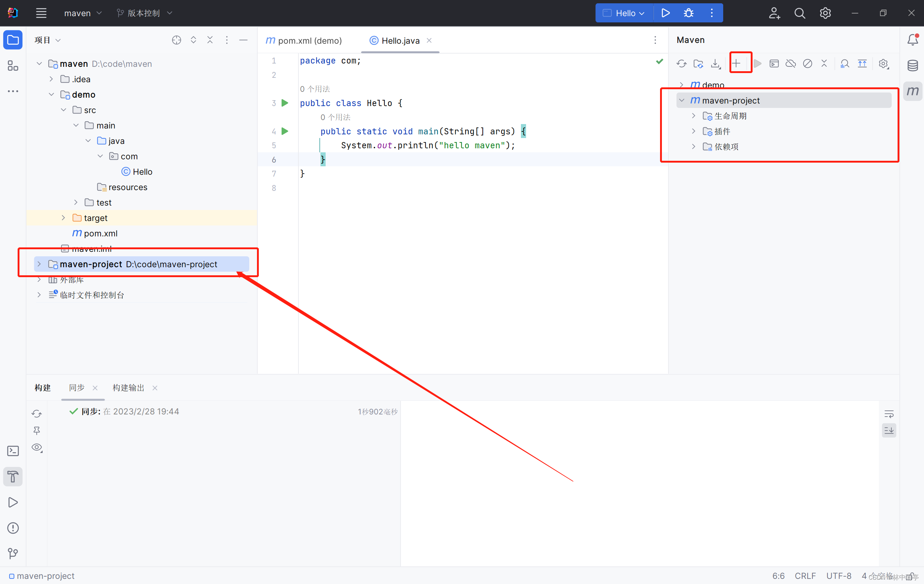Expand the target folder

pyautogui.click(x=63, y=218)
